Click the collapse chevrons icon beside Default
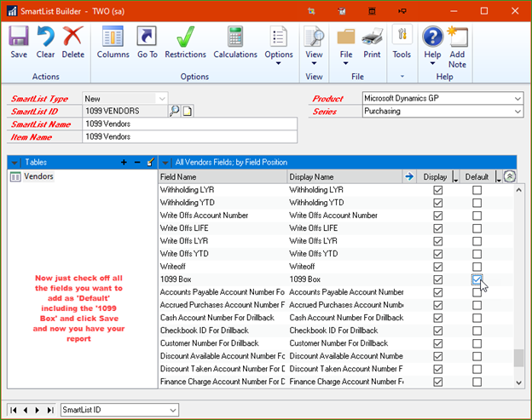The image size is (532, 420). (510, 176)
